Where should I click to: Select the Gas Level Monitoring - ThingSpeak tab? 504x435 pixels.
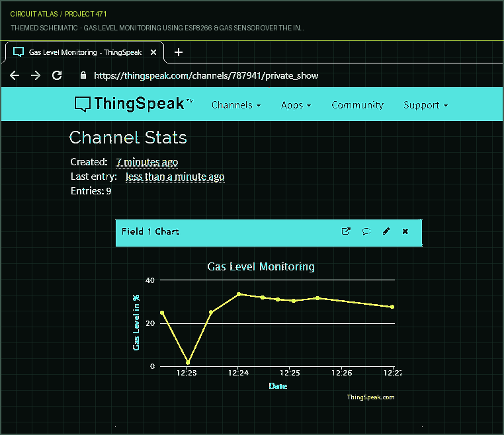85,52
